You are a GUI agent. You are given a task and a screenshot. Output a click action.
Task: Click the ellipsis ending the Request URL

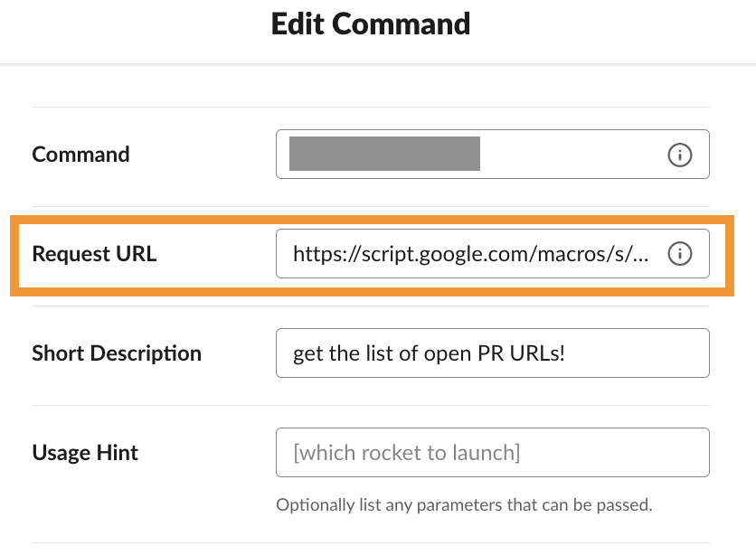[641, 255]
